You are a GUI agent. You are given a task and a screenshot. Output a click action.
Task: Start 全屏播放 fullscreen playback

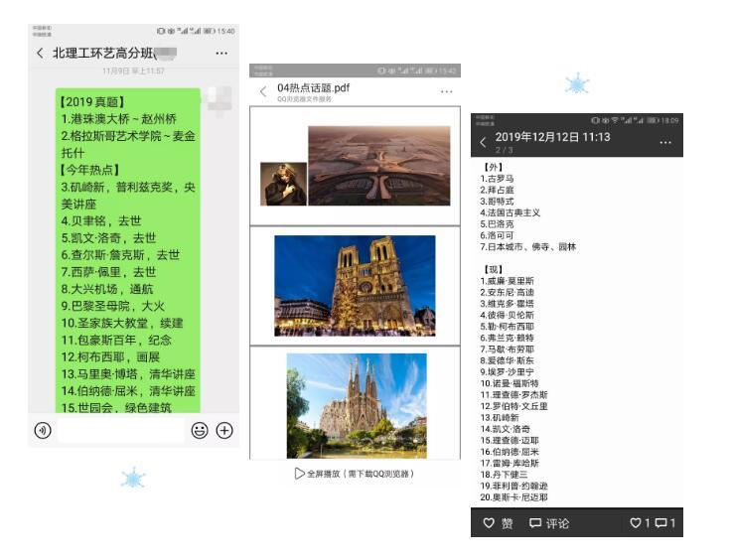click(355, 474)
